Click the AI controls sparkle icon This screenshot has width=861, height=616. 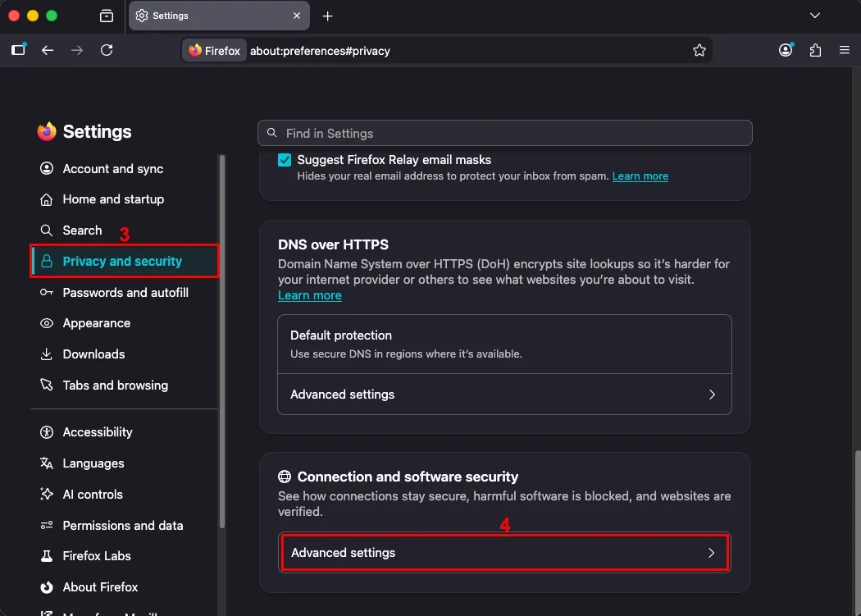point(47,494)
